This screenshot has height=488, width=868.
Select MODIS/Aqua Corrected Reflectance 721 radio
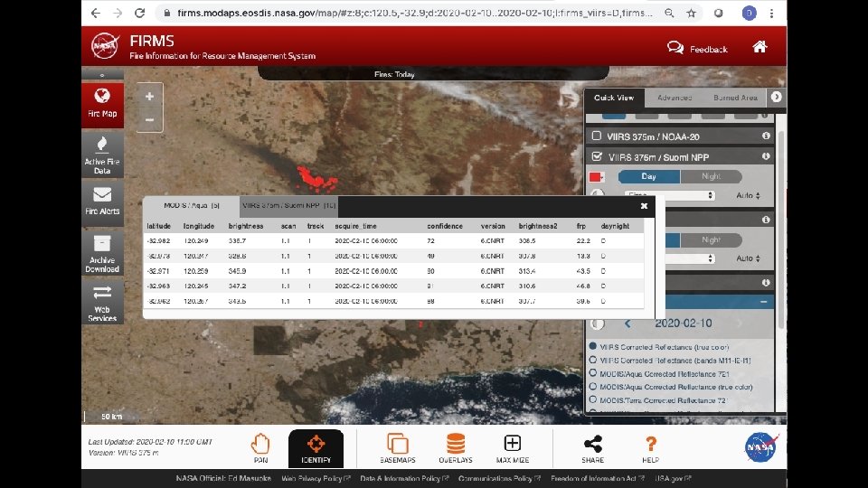pyautogui.click(x=593, y=373)
